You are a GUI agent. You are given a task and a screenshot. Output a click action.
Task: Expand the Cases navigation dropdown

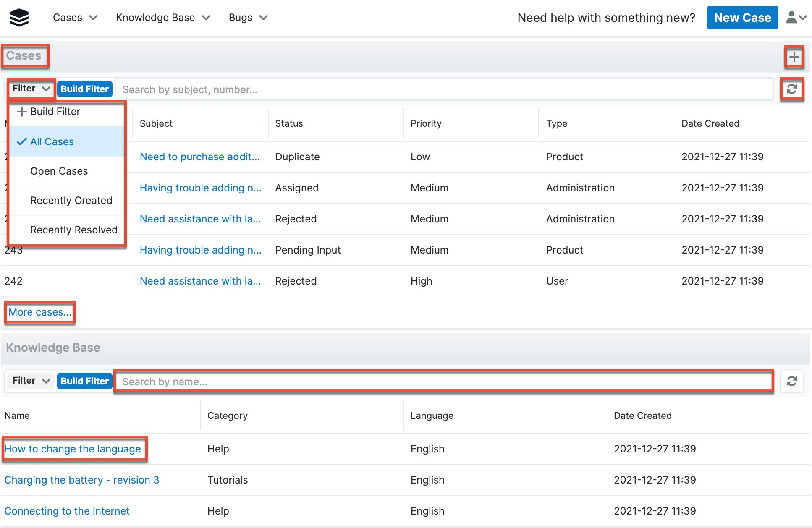click(75, 18)
